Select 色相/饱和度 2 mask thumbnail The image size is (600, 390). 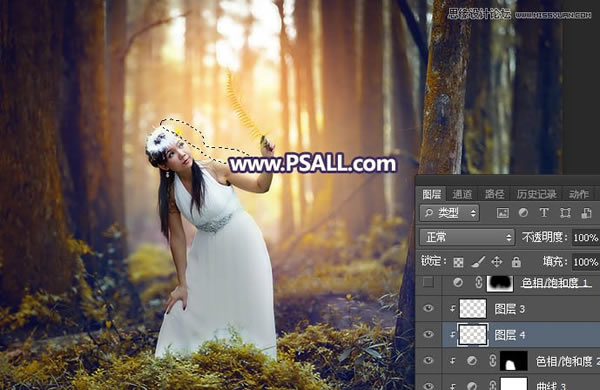point(514,361)
